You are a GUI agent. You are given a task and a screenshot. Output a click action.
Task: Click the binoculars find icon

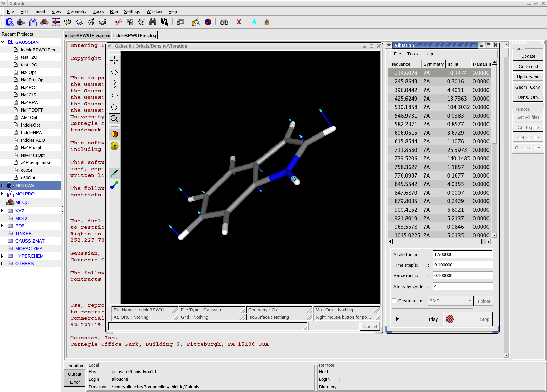153,22
